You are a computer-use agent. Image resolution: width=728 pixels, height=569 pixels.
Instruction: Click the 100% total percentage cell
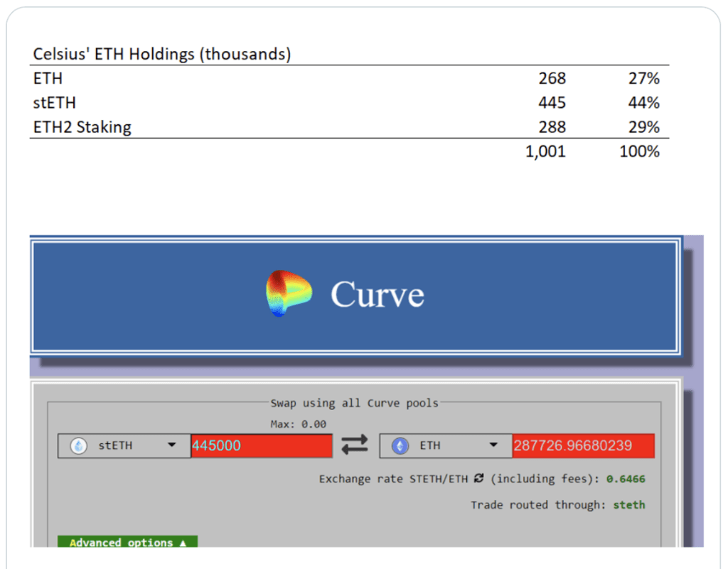click(639, 151)
